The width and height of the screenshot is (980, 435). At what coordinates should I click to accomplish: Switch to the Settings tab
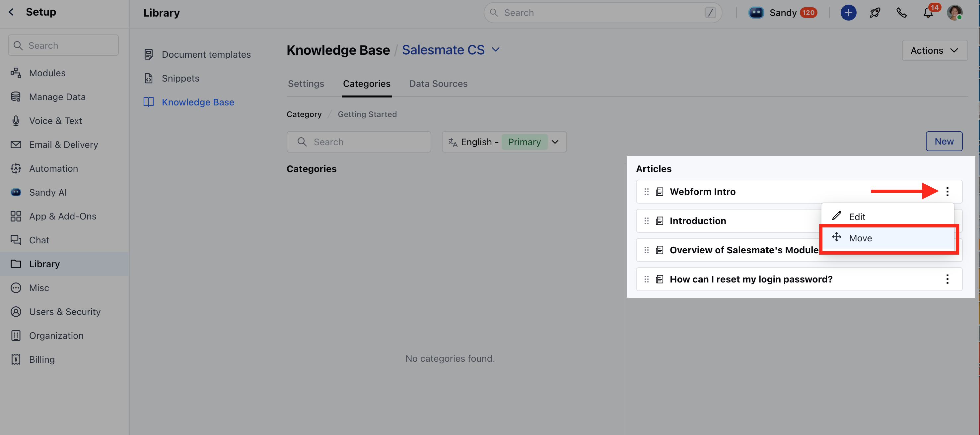click(x=306, y=84)
